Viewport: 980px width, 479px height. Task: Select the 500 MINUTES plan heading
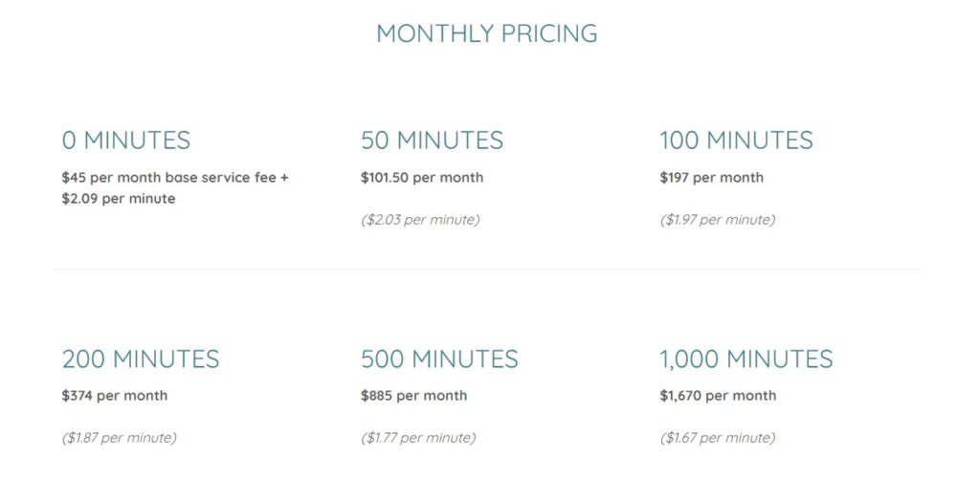(x=439, y=359)
